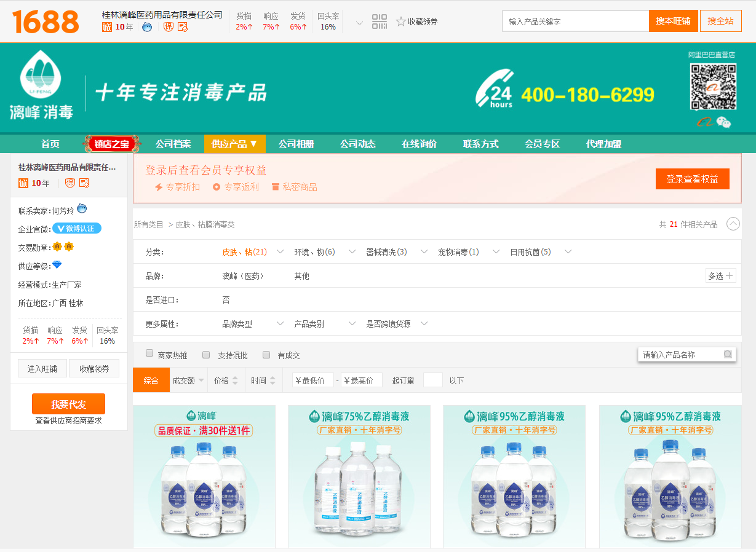Click the blue diamond supply level icon
The width and height of the screenshot is (756, 552).
point(57,265)
